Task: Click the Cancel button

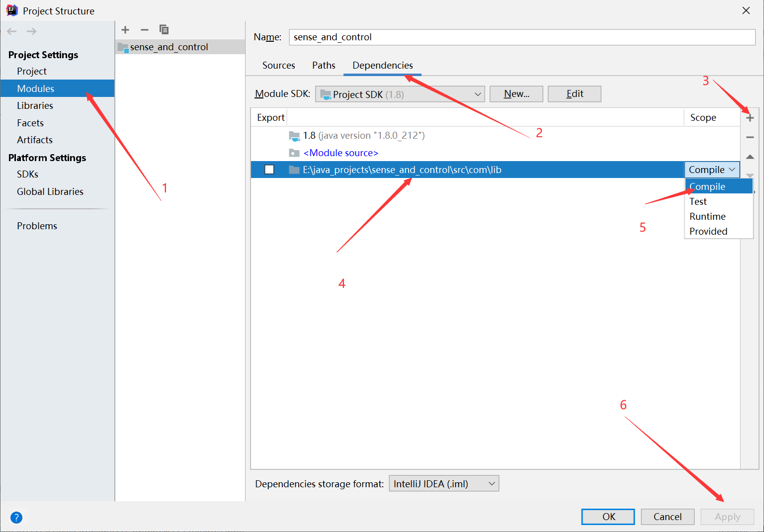Action: coord(668,517)
